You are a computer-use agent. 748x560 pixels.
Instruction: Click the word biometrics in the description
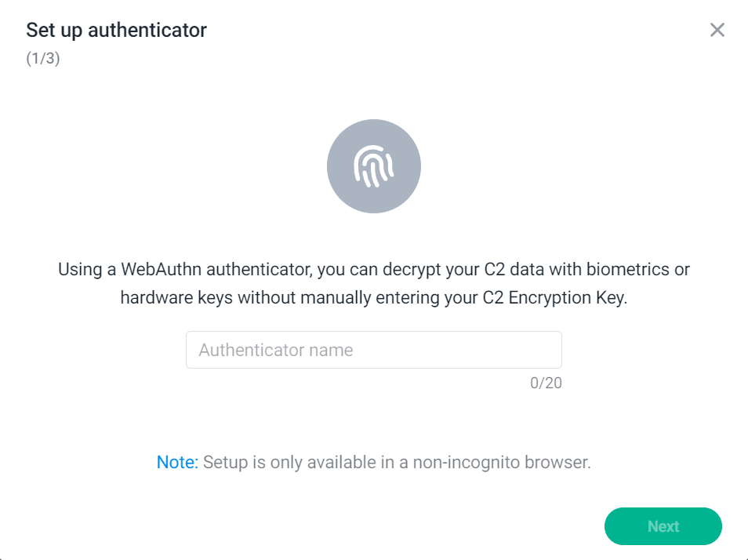click(x=628, y=270)
